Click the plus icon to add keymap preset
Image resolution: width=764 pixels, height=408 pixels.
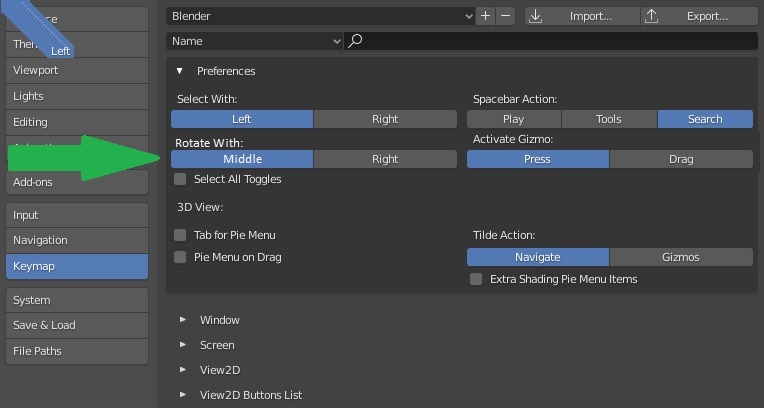pos(485,16)
